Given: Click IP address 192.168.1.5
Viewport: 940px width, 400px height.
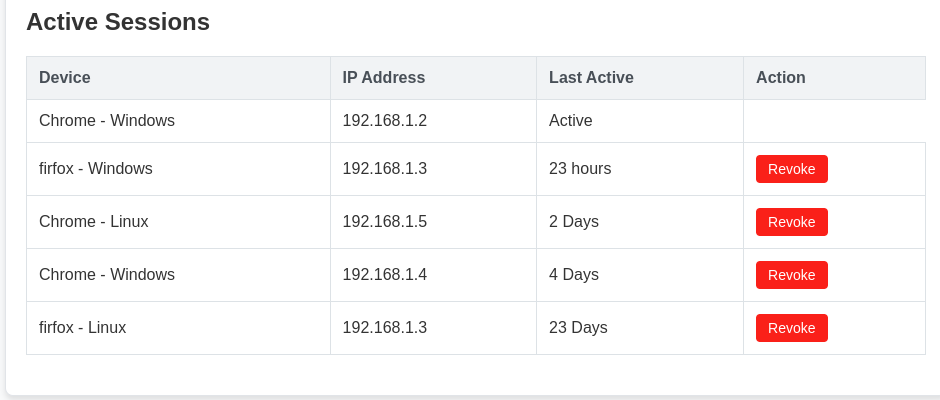Looking at the screenshot, I should (x=384, y=222).
